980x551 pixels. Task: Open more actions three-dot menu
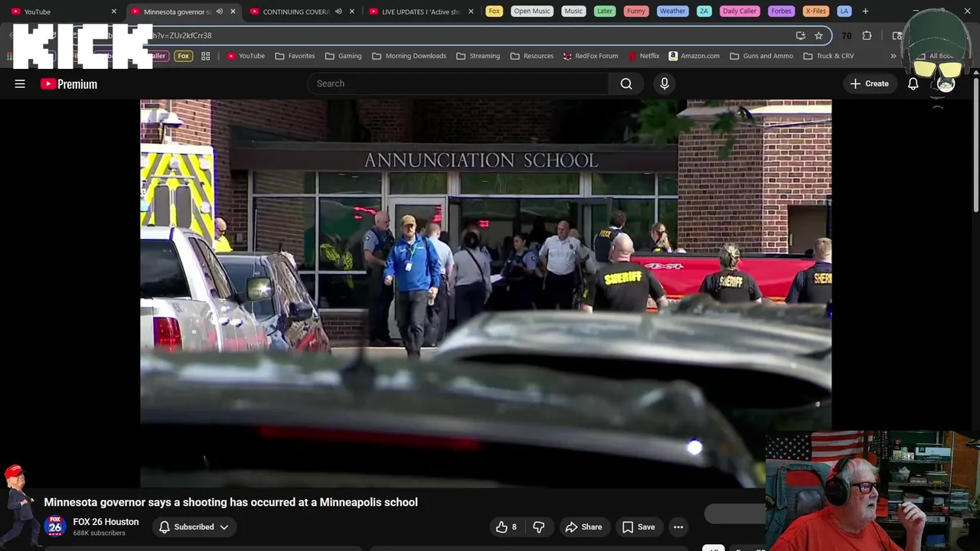678,527
